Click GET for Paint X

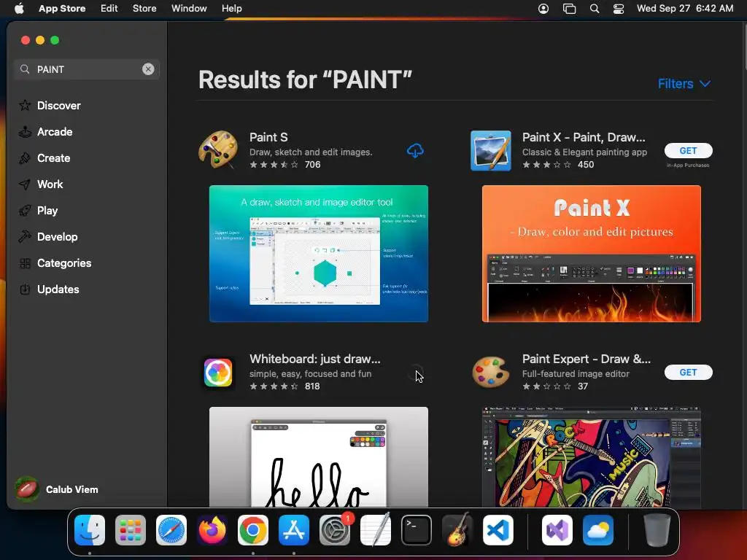click(688, 150)
